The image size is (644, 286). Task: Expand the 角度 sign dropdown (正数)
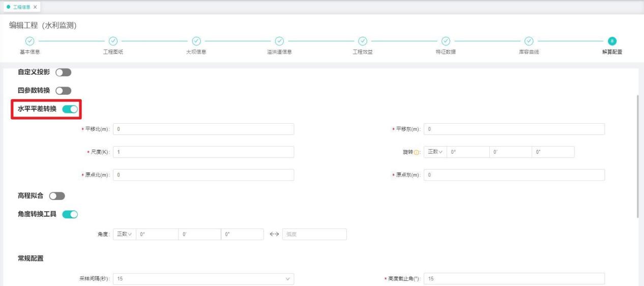click(124, 234)
